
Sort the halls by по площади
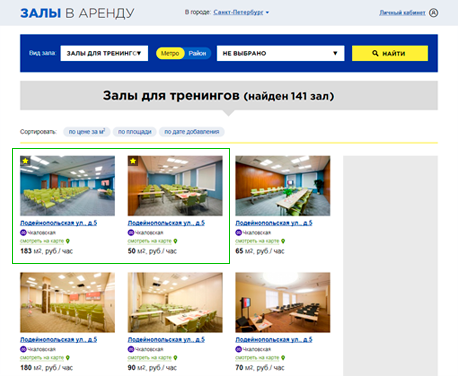point(135,132)
